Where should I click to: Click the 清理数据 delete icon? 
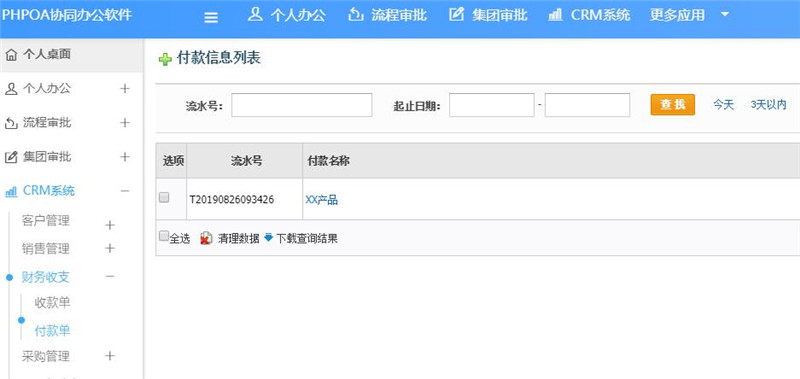(206, 238)
